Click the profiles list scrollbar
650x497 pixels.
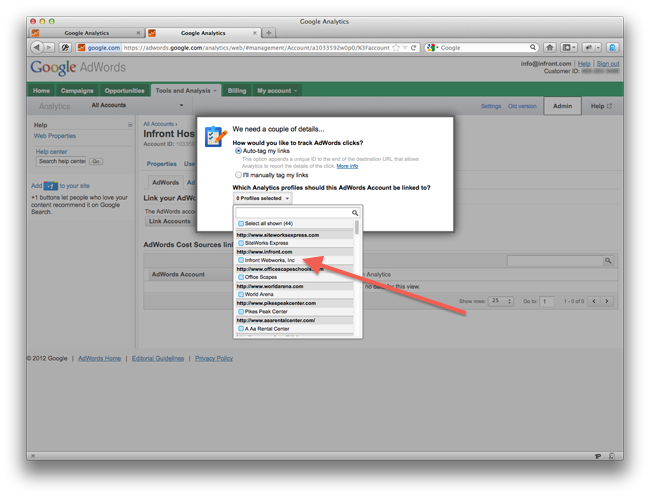click(357, 228)
